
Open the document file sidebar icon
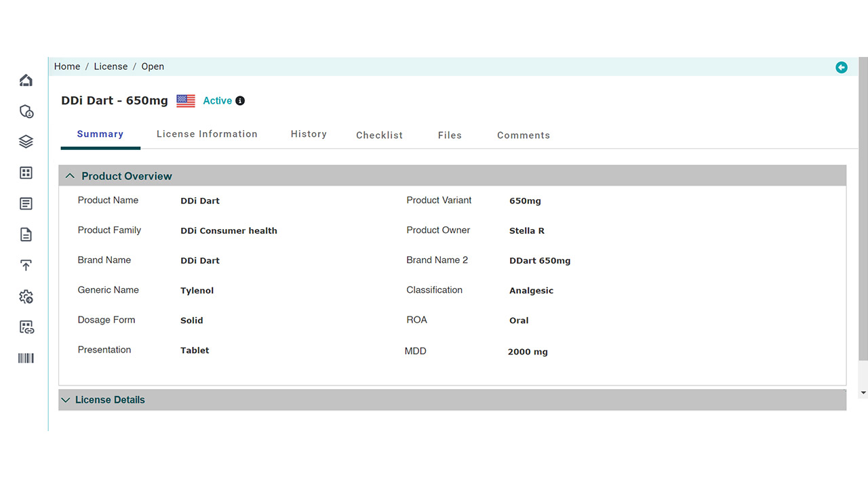click(x=26, y=235)
